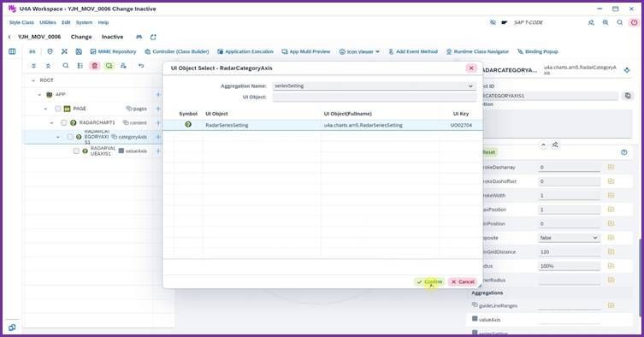Screen dimensions: 644x337
Task: Click the tree multi-select list icon
Action: tap(80, 66)
